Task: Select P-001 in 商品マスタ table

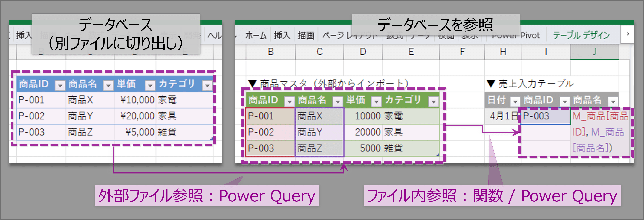Action: (x=271, y=116)
